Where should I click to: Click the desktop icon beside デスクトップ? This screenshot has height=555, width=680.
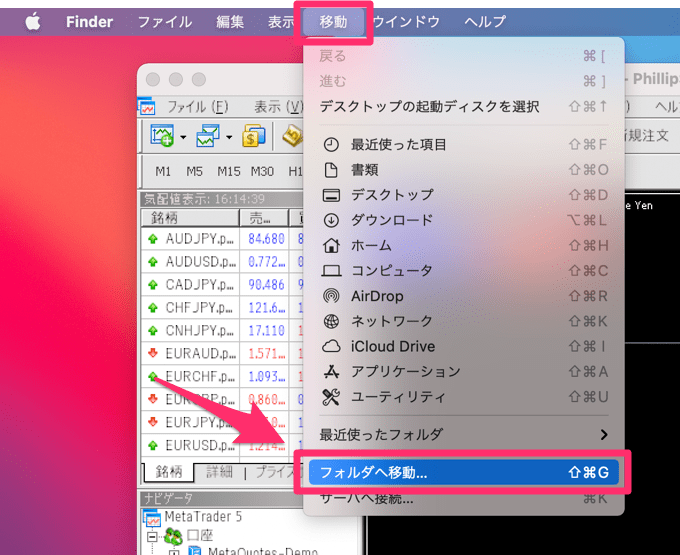[331, 195]
